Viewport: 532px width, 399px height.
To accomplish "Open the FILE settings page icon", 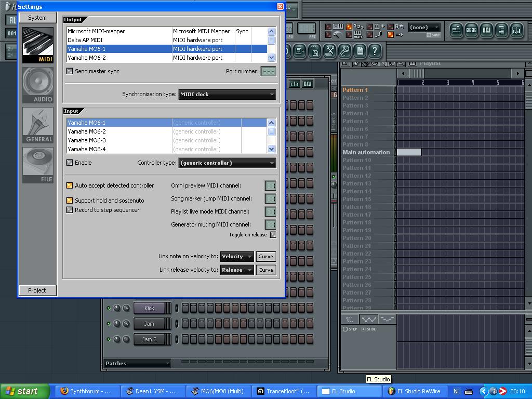I will [x=37, y=165].
